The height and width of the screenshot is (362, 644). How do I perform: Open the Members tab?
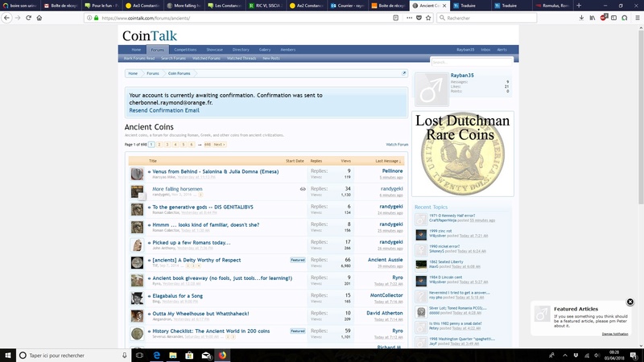coord(288,50)
